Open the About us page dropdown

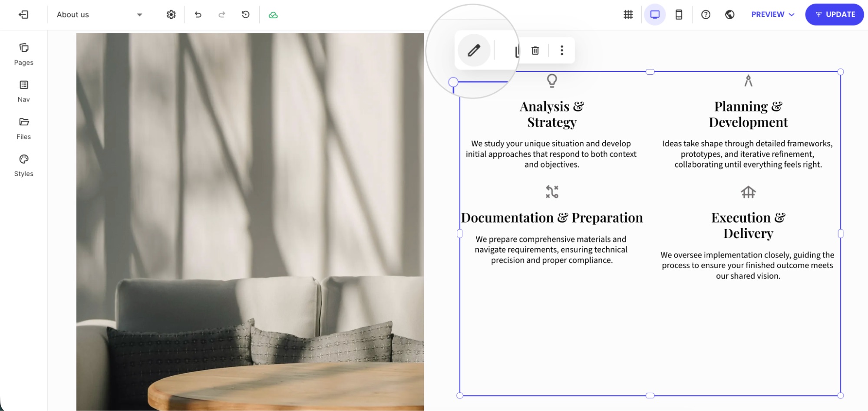[x=99, y=15]
